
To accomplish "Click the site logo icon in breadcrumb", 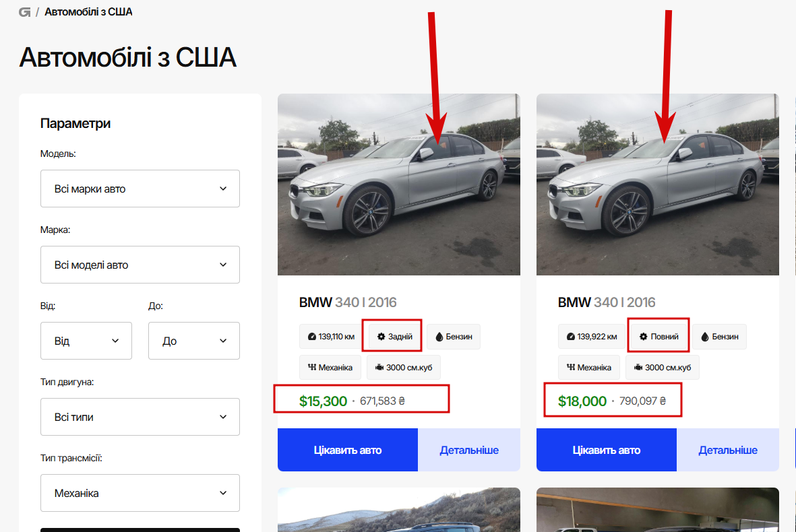I will [25, 12].
